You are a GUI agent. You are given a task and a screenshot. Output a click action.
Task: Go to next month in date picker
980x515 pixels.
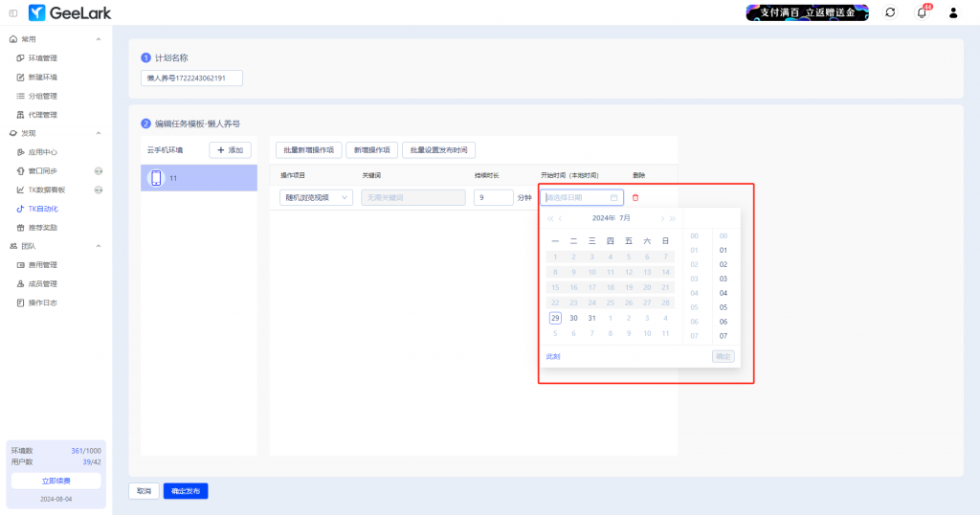tap(661, 218)
